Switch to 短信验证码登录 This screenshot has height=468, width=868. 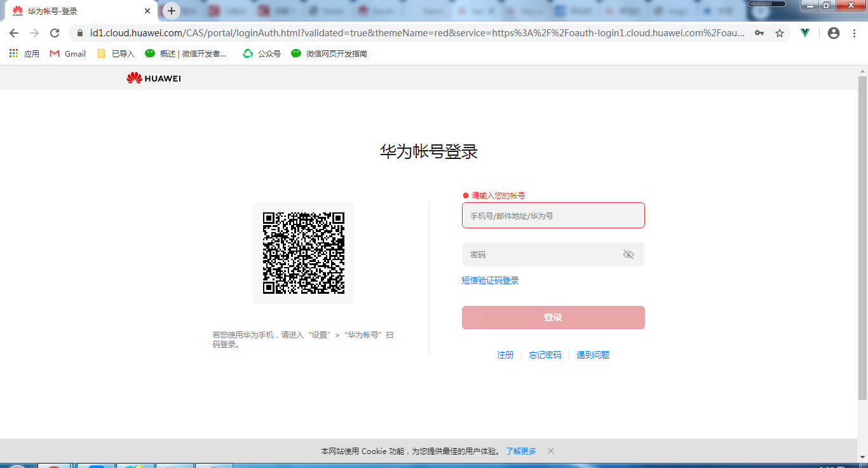[490, 280]
